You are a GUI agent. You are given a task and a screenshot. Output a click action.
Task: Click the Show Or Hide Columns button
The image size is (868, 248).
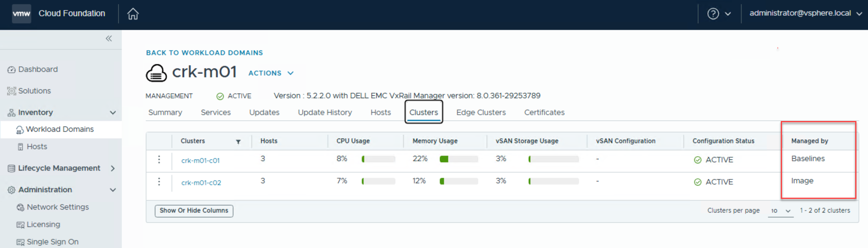click(x=194, y=210)
